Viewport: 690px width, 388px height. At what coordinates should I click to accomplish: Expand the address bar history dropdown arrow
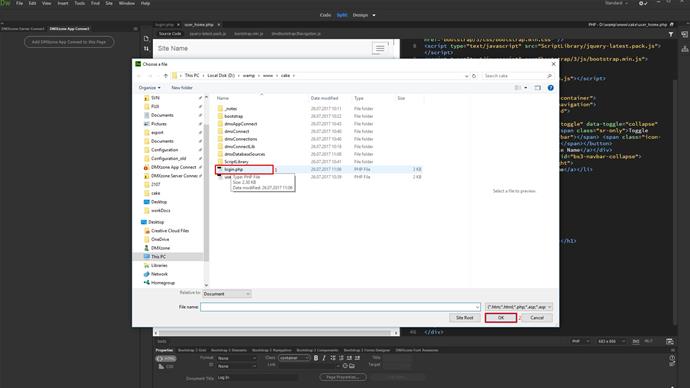[x=466, y=76]
